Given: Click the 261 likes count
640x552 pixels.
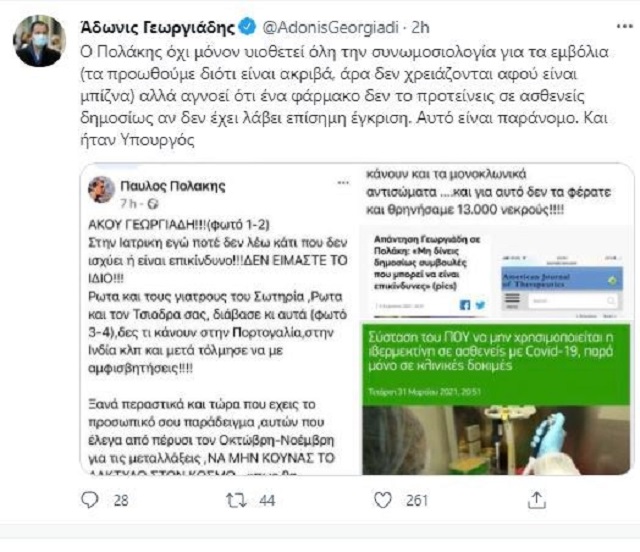Looking at the screenshot, I should tap(416, 501).
